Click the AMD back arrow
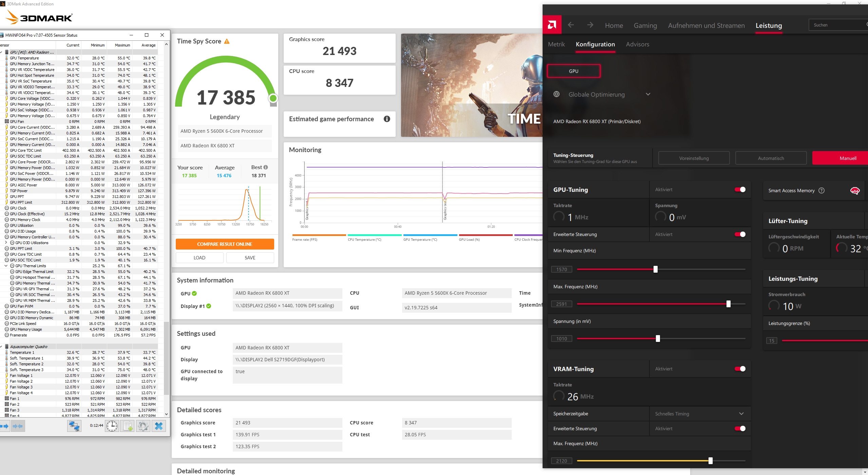The width and height of the screenshot is (868, 475). pos(571,25)
